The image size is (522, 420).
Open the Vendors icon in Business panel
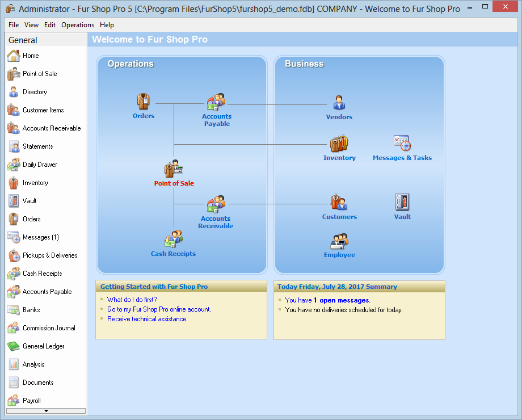[x=339, y=103]
